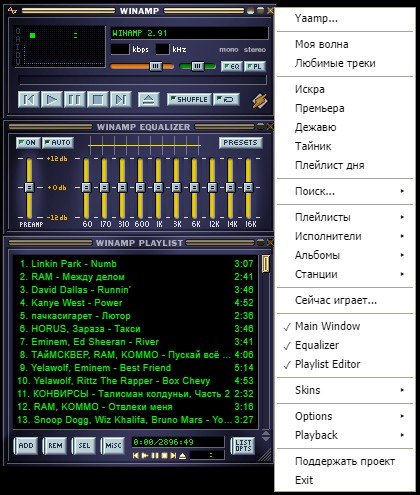Click the ADD button in playlist
The image size is (420, 495).
pyautogui.click(x=26, y=446)
